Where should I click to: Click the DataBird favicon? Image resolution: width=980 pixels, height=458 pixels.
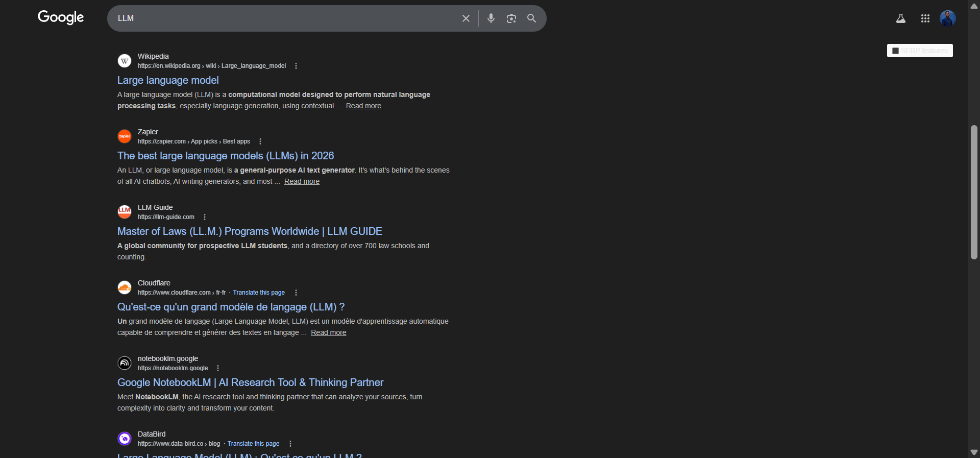coord(125,439)
